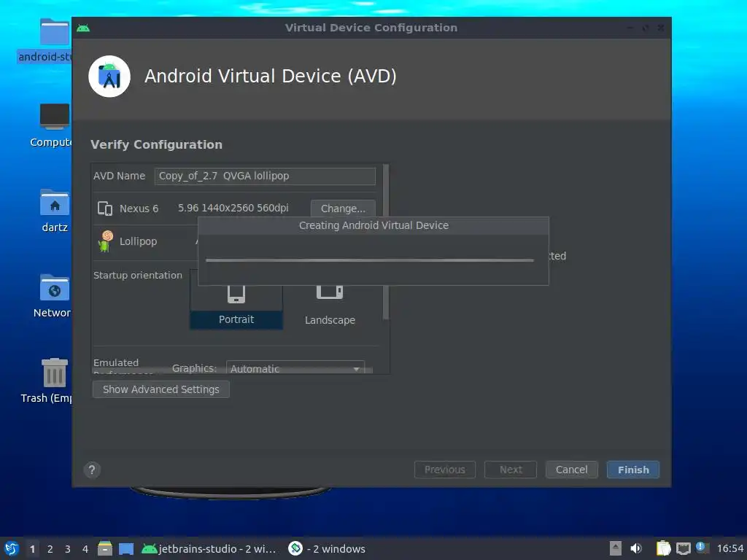Click the Verify Configuration heading
The height and width of the screenshot is (560, 747).
point(156,145)
